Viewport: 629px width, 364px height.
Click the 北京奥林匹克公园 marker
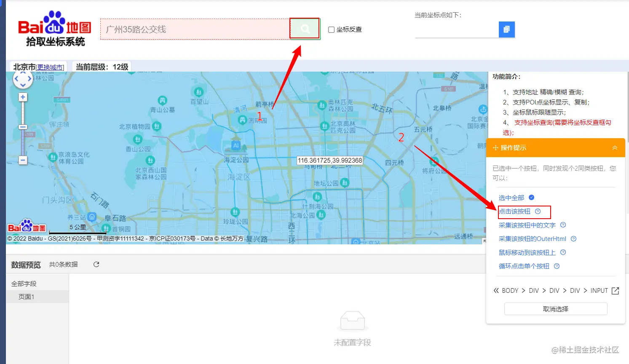[324, 126]
